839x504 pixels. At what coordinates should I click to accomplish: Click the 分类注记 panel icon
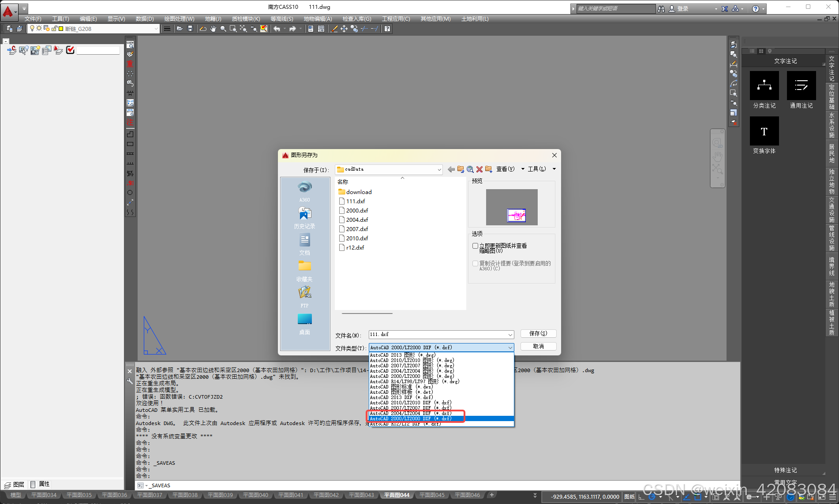click(764, 86)
